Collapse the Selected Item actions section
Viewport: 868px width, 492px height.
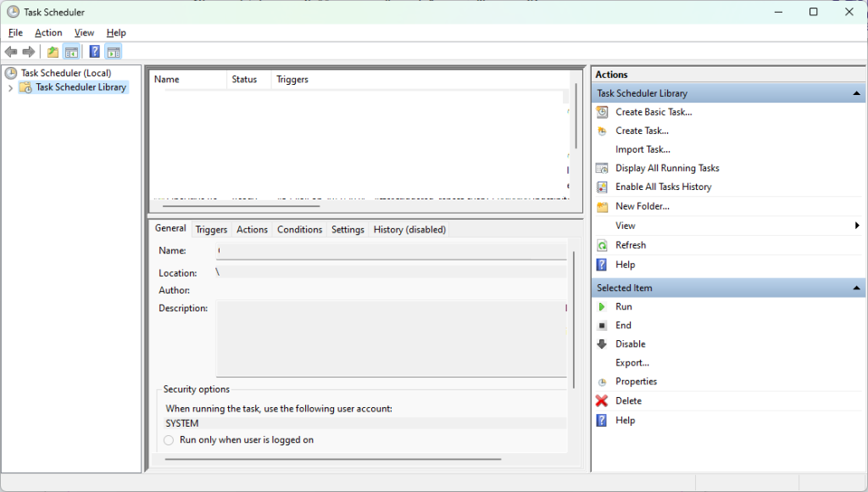coord(856,288)
